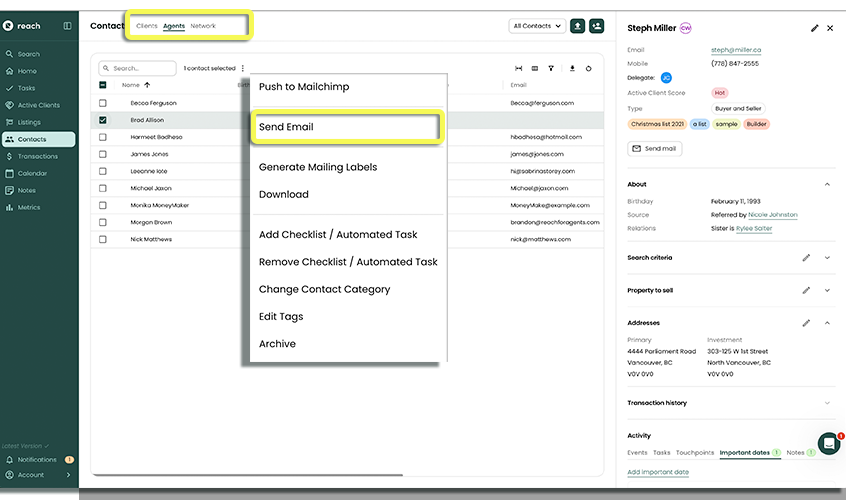Edit Addresses section with pencil icon
Screen dimensions: 846x500
point(806,323)
